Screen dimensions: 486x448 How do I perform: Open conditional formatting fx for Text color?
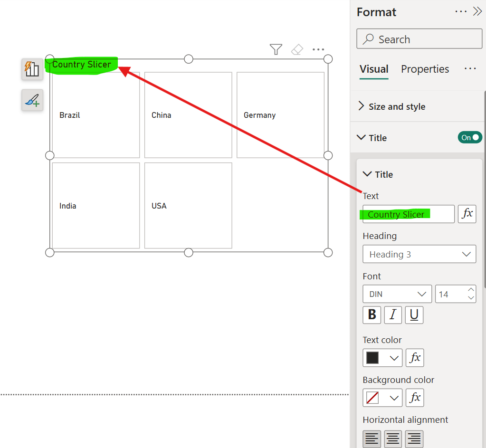414,358
